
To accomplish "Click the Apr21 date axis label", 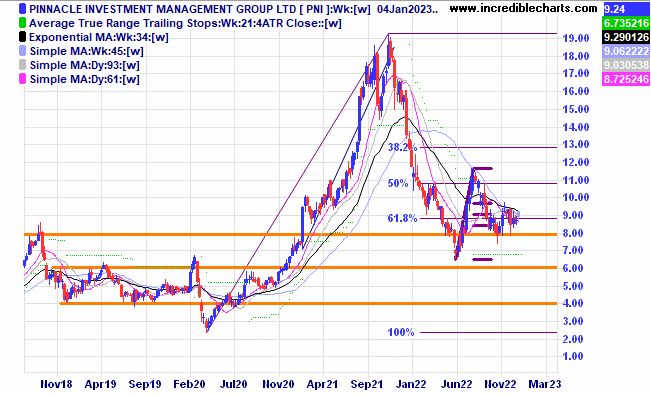I will (322, 384).
